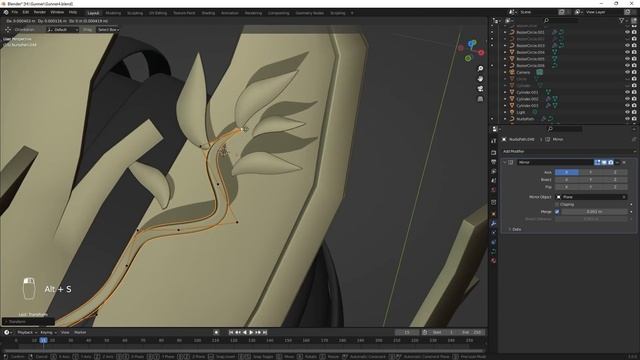
Task: Click the properties pin icon
Action: 634,139
